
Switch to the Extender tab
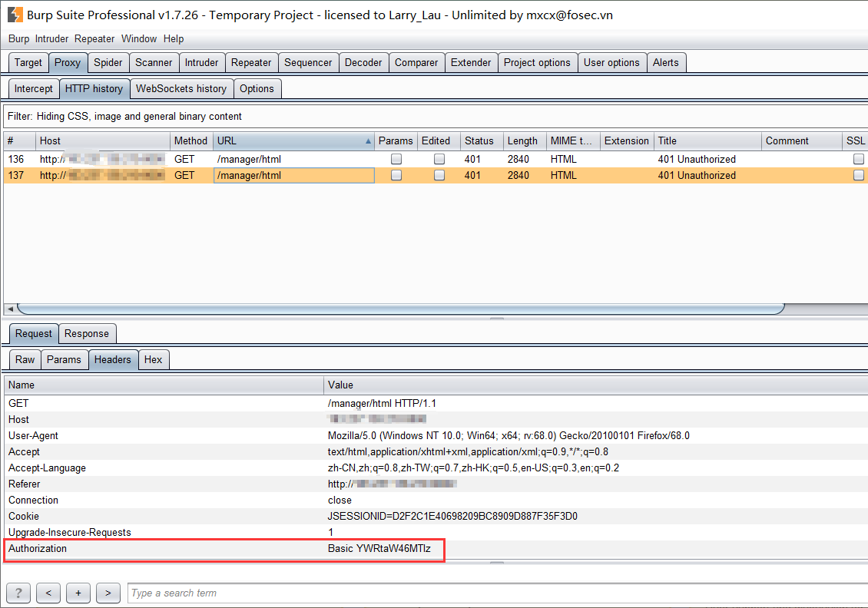pyautogui.click(x=471, y=62)
